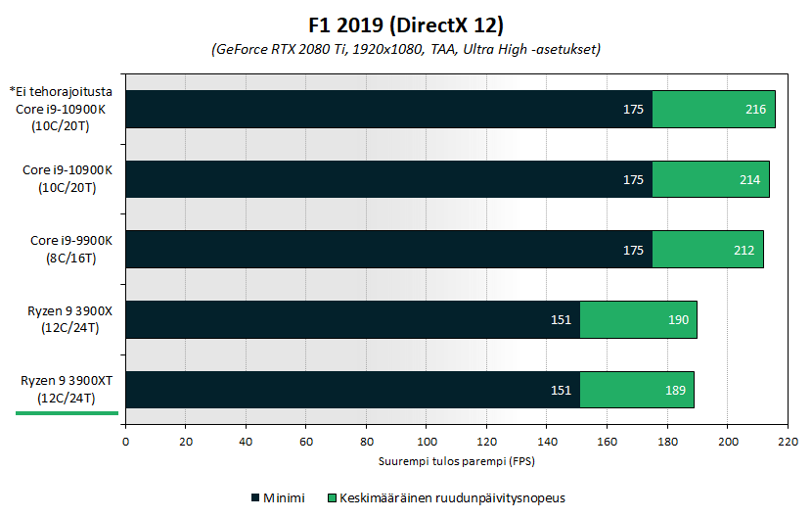Click the 60 tick label on the x-axis
This screenshot has width=812, height=519.
[306, 442]
